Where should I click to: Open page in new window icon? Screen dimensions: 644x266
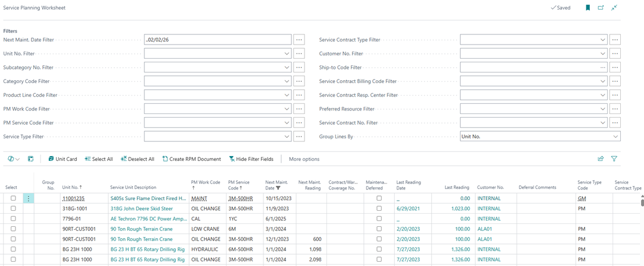click(x=601, y=8)
